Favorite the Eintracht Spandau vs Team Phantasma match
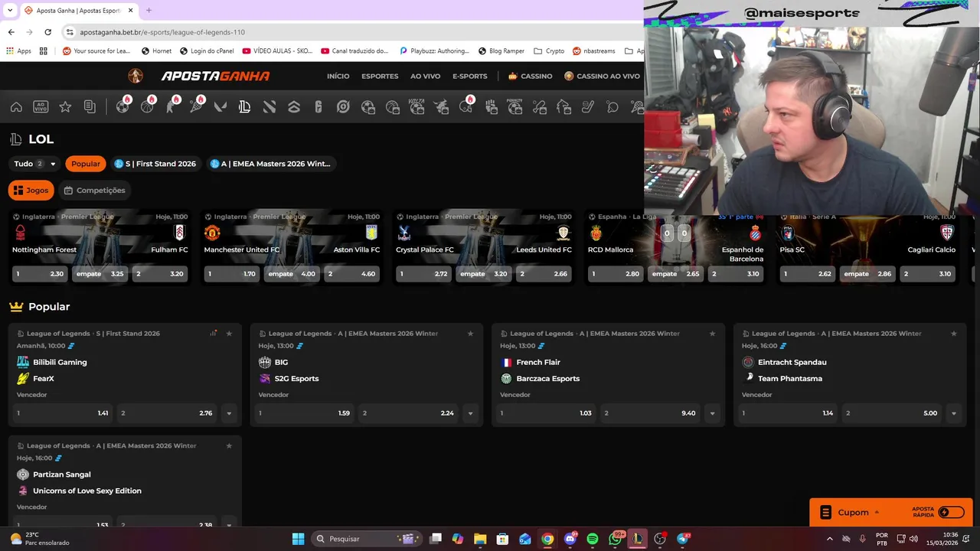This screenshot has width=980, height=551. (954, 334)
